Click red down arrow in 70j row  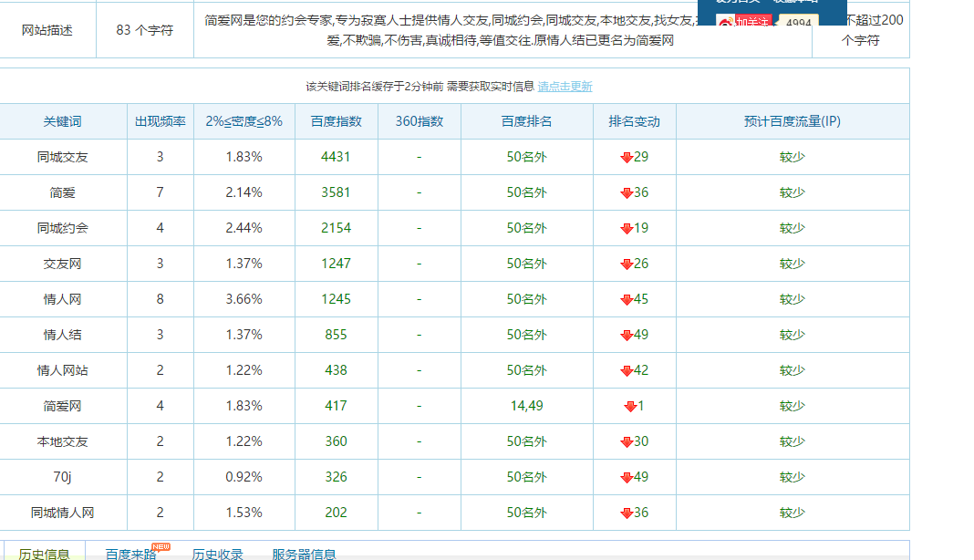coord(627,478)
